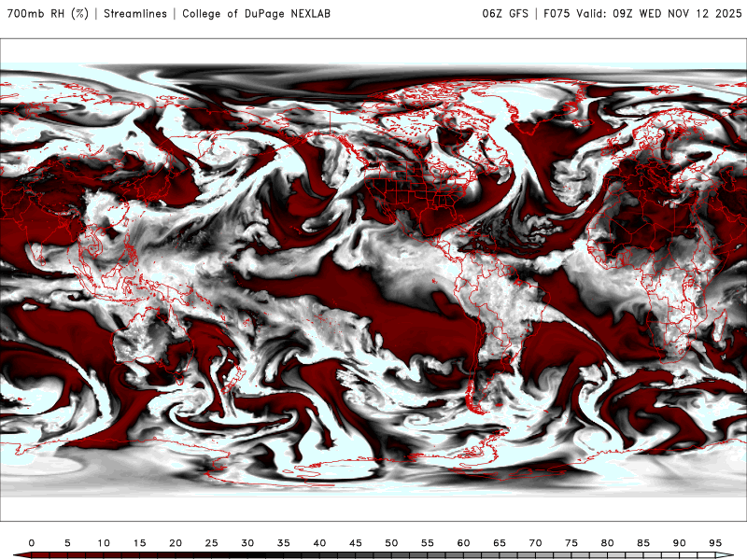Click the '55' colorbar scale label
Viewport: 747px width, 560px height.
click(428, 543)
